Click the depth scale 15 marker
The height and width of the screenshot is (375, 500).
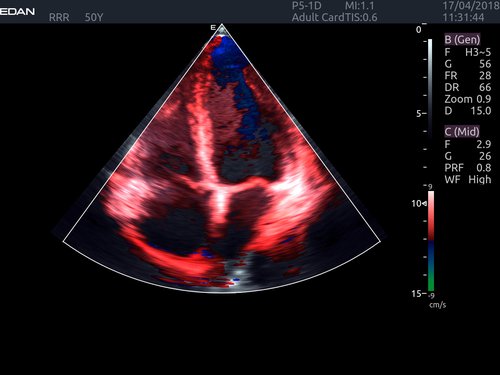[x=417, y=293]
